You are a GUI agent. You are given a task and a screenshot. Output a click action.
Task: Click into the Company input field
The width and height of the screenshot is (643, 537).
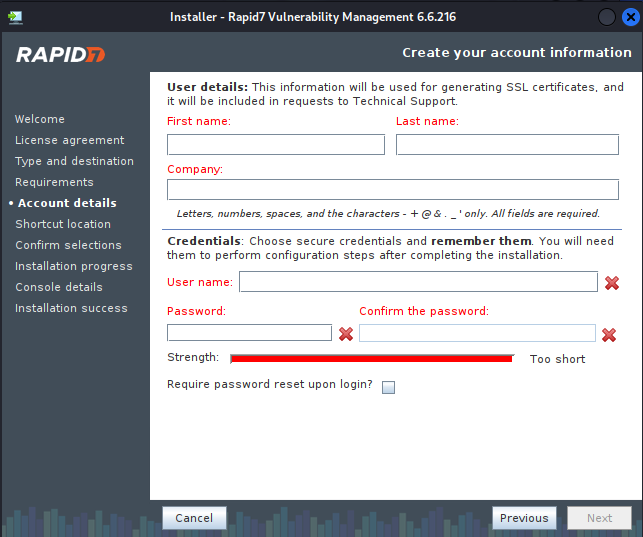tap(392, 189)
